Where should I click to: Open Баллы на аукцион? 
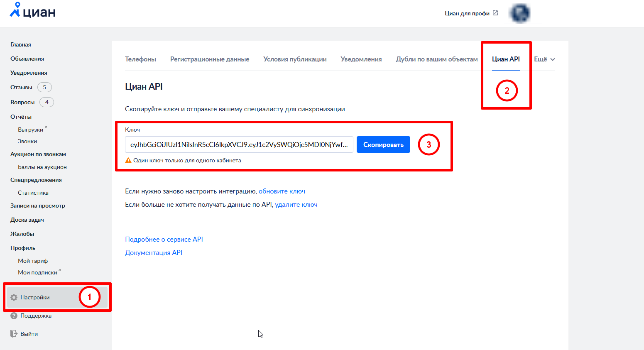pyautogui.click(x=42, y=167)
